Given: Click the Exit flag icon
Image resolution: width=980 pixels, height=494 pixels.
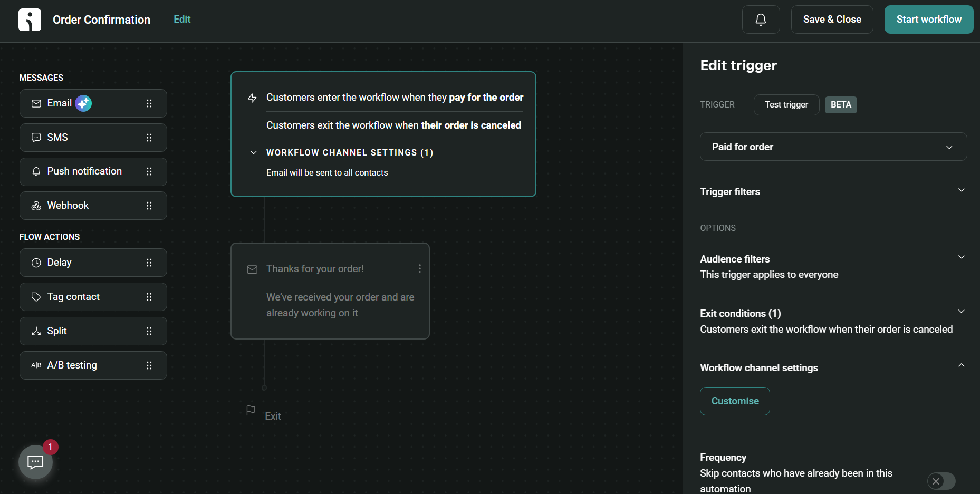Looking at the screenshot, I should coord(251,410).
